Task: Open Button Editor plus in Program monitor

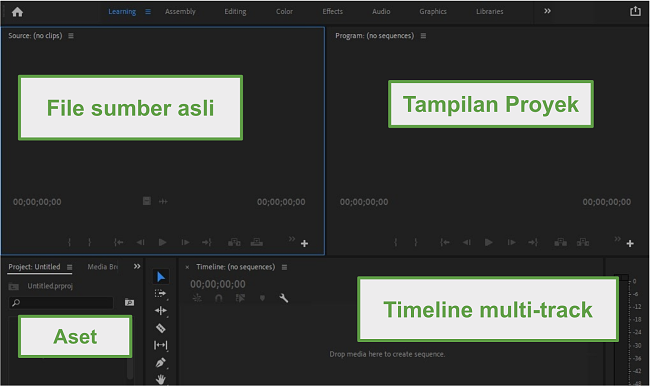Action: (630, 243)
